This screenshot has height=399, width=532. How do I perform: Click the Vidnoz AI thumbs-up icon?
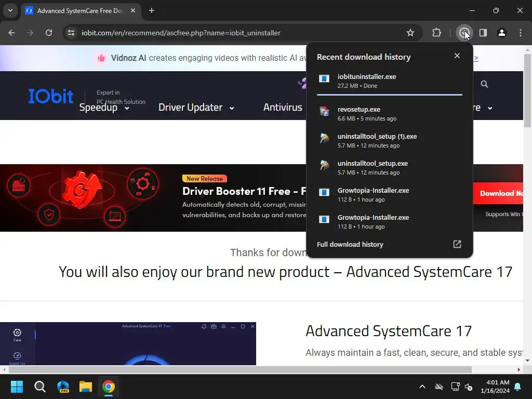click(x=101, y=58)
